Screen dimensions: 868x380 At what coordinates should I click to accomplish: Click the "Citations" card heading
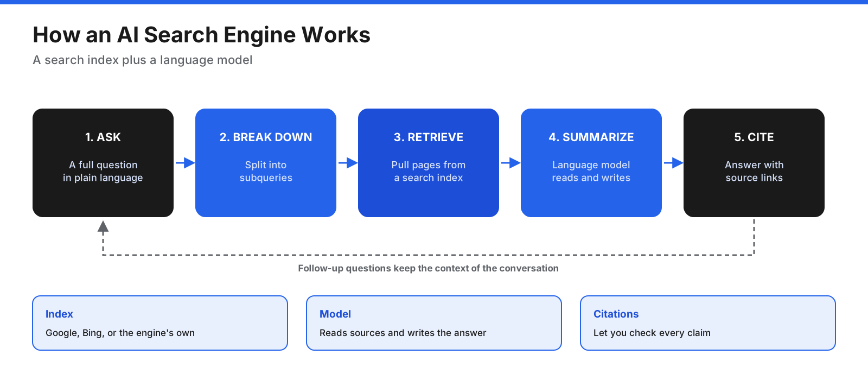[x=616, y=314]
